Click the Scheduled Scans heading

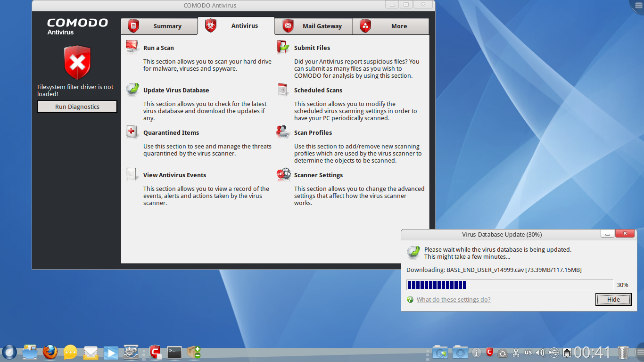coord(318,90)
